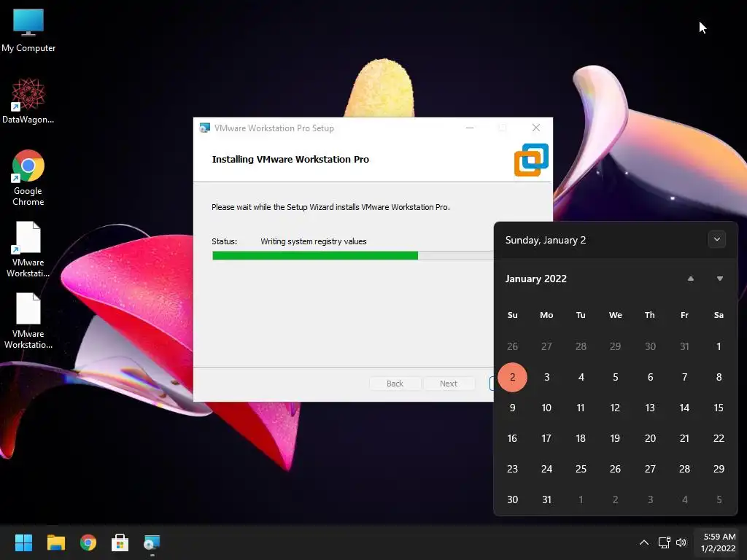Click the disabled Back button
Image resolution: width=747 pixels, height=560 pixels.
click(395, 384)
